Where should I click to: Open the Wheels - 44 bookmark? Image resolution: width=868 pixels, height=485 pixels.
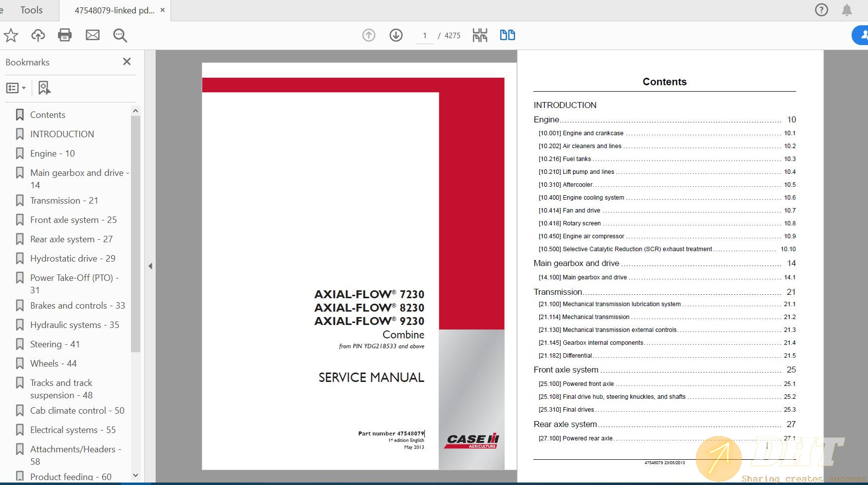pyautogui.click(x=53, y=364)
